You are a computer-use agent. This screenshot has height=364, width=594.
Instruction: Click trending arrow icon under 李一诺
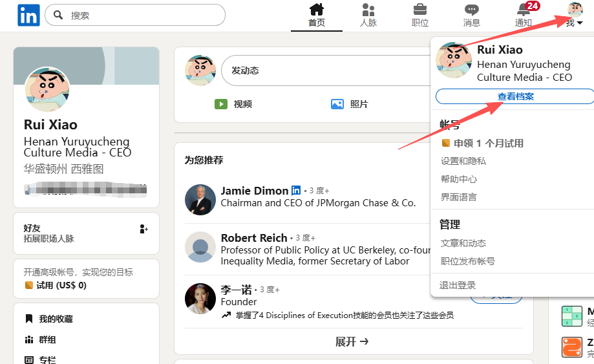coord(226,315)
